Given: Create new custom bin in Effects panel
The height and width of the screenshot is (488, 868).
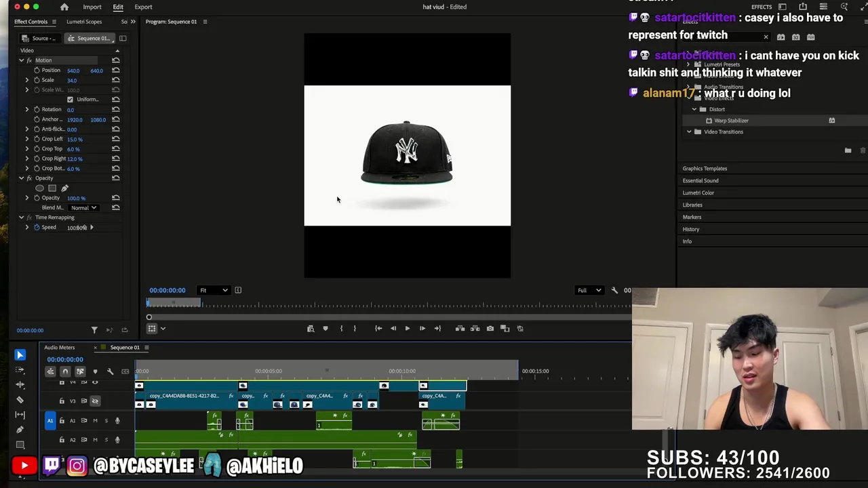Looking at the screenshot, I should coord(848,150).
